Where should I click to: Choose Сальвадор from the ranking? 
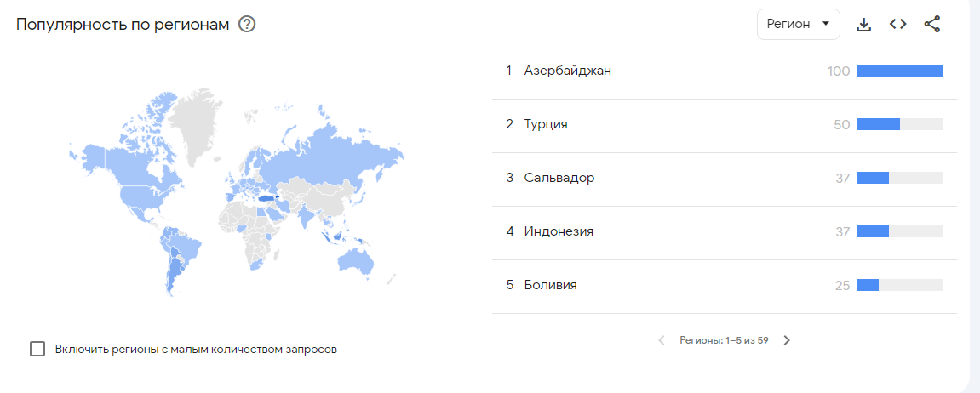[559, 179]
